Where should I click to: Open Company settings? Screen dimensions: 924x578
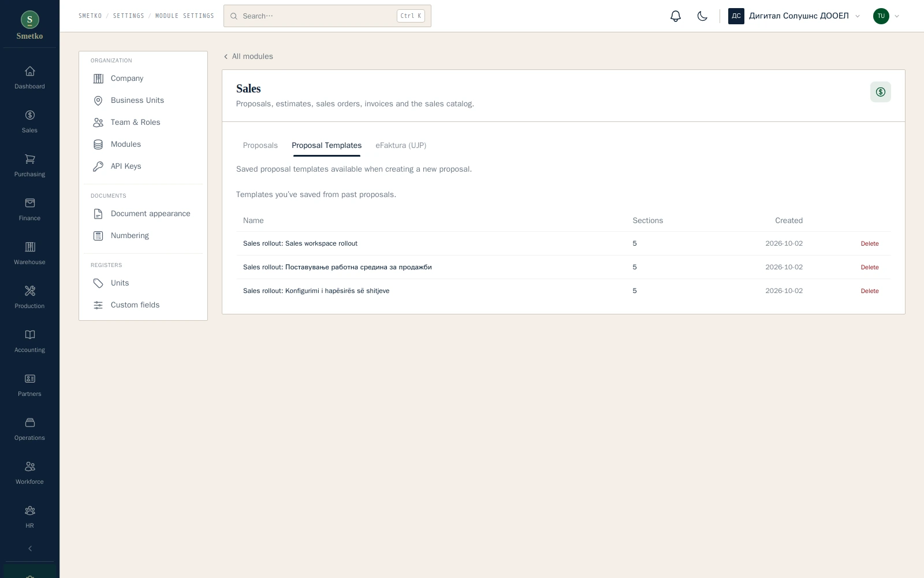tap(143, 79)
